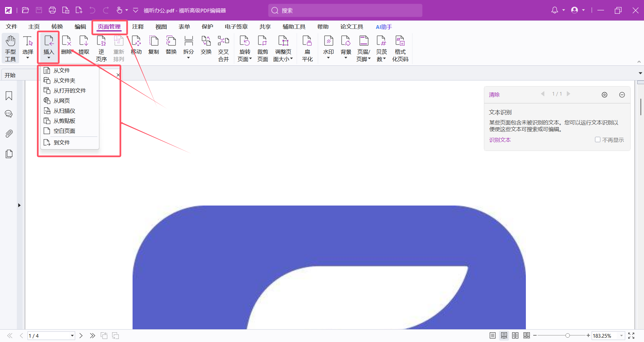The image size is (644, 342).
Task: Open the zoom percentage 183.25% dropdown
Action: click(x=621, y=336)
